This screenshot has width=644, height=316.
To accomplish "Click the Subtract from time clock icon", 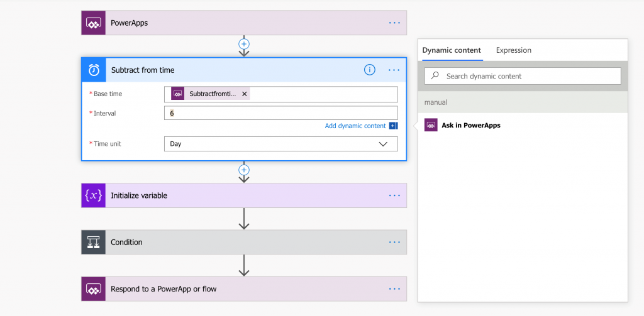I will (x=94, y=70).
